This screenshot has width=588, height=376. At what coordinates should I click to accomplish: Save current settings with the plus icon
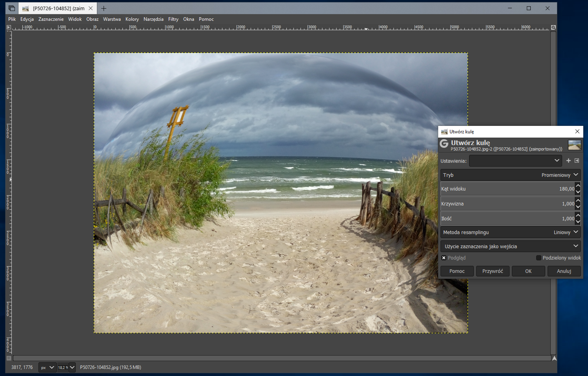pyautogui.click(x=568, y=161)
